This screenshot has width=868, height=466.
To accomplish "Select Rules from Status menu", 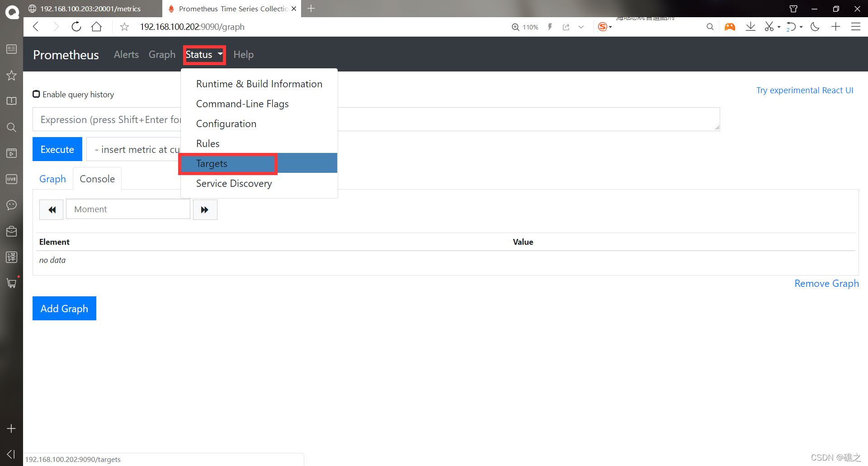I will click(x=259, y=143).
